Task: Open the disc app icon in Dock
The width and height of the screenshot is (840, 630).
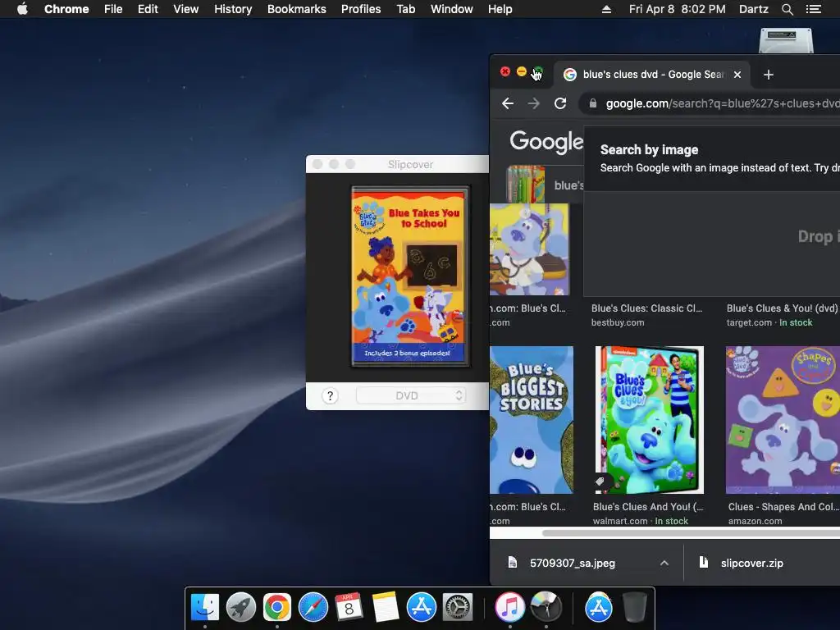Action: coord(546,607)
